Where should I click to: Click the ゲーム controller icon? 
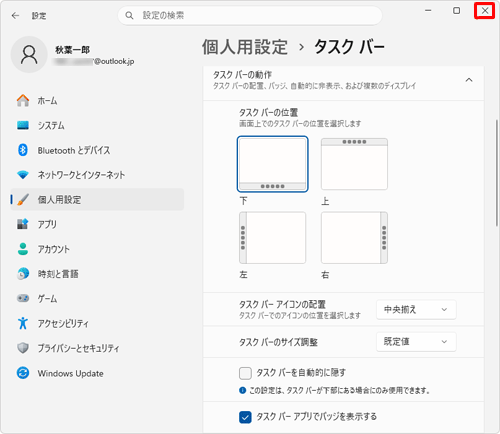click(x=23, y=298)
